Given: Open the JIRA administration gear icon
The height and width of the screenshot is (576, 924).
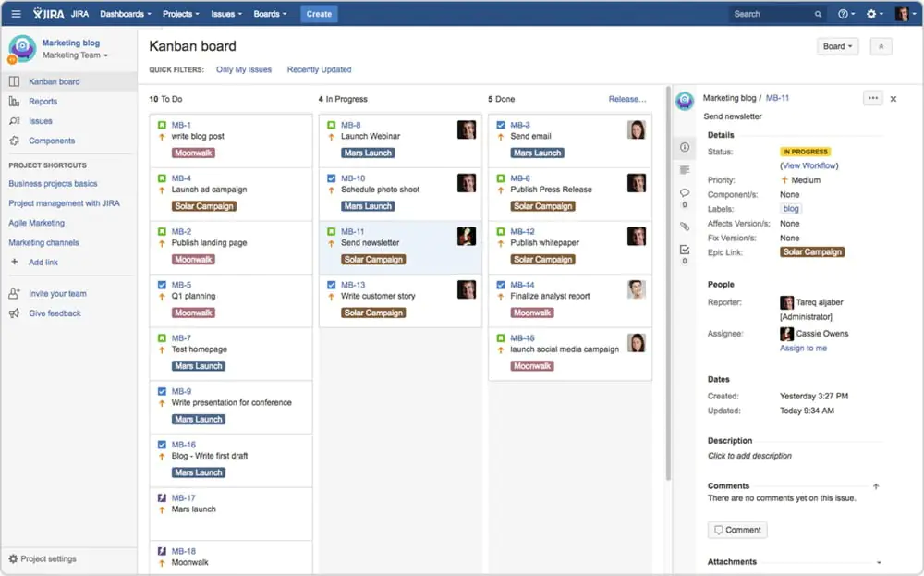Looking at the screenshot, I should [x=870, y=13].
